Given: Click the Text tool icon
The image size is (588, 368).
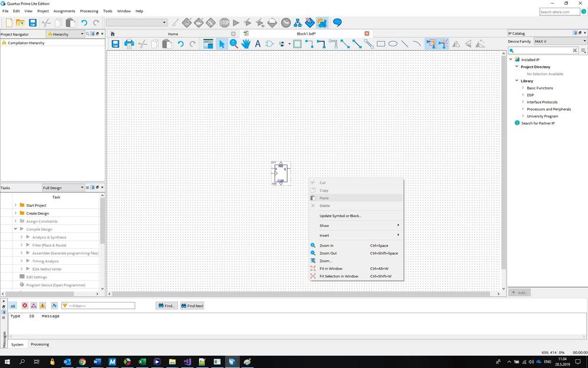Looking at the screenshot, I should [x=257, y=44].
